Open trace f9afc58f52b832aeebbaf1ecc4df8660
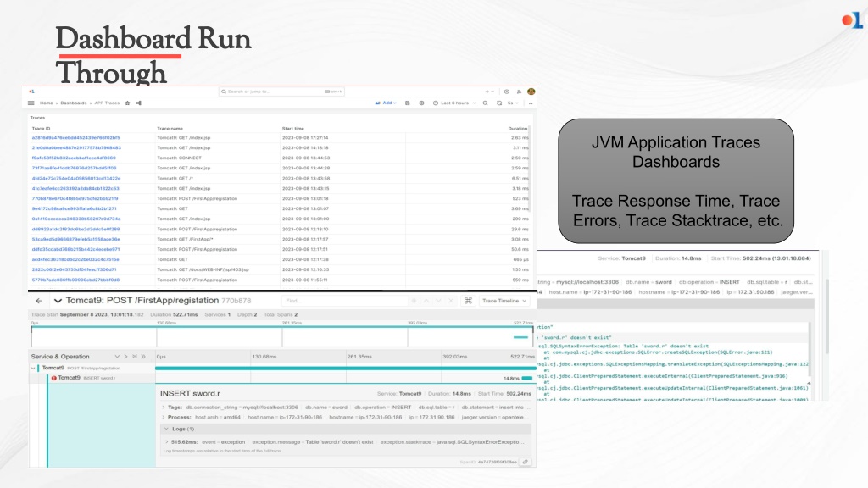The width and height of the screenshot is (868, 488). coord(74,158)
